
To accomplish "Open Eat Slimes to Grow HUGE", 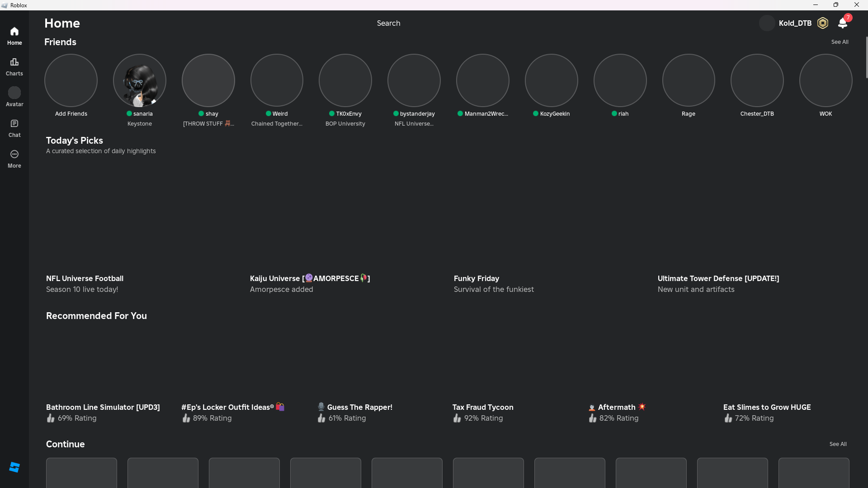I will click(x=767, y=407).
